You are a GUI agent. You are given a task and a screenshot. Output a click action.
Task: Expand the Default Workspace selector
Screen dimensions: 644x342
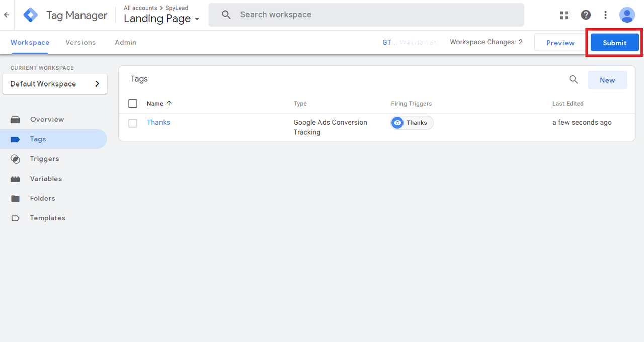[55, 84]
